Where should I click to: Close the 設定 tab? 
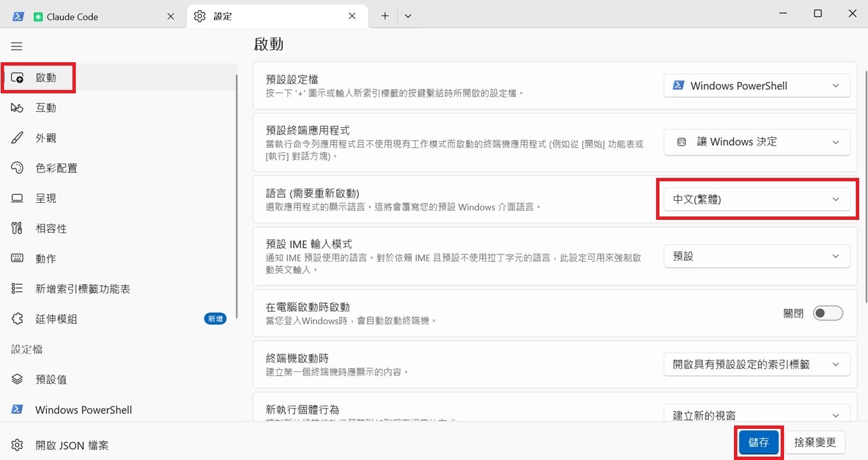[x=352, y=16]
